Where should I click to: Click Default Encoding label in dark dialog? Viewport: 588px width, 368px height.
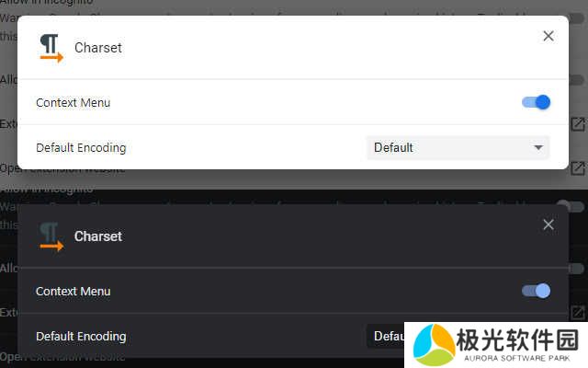pos(81,336)
